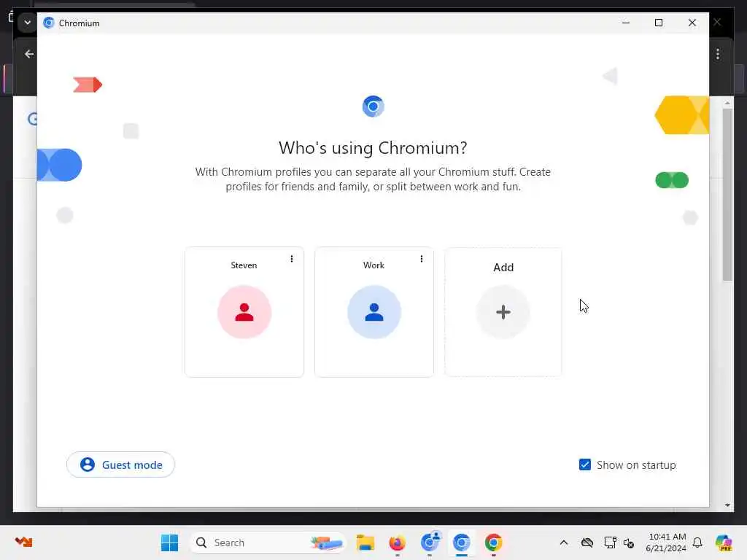The image size is (747, 560).
Task: Open the clock showing 10:41 AM
Action: [x=666, y=542]
